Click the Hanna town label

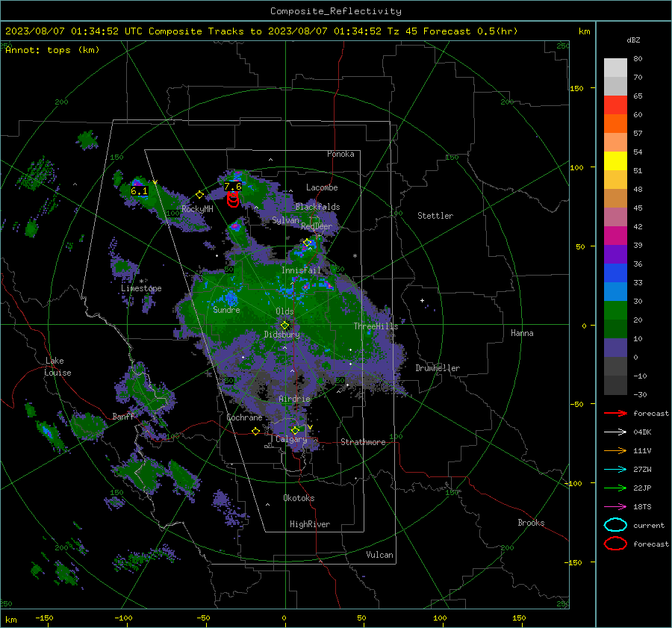pyautogui.click(x=522, y=333)
